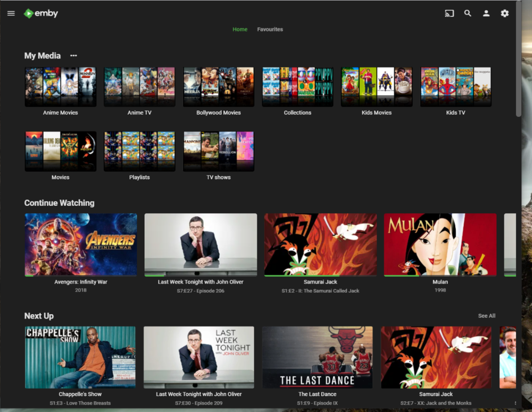
Task: Switch to the Favourites tab
Action: coord(270,29)
